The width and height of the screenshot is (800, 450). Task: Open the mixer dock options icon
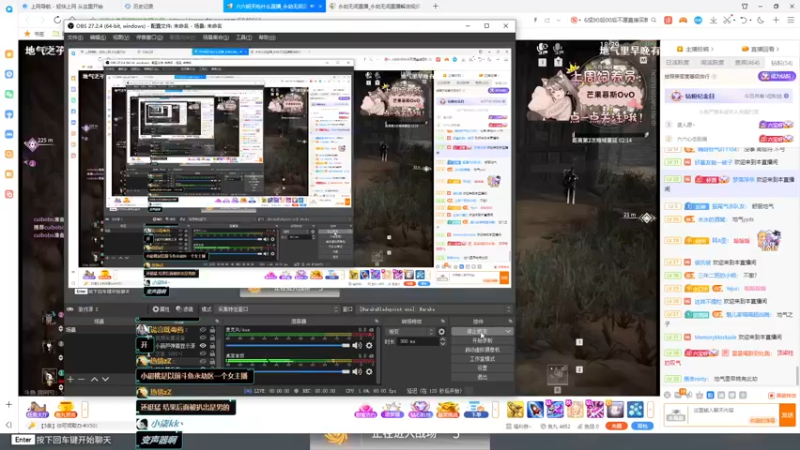point(376,321)
